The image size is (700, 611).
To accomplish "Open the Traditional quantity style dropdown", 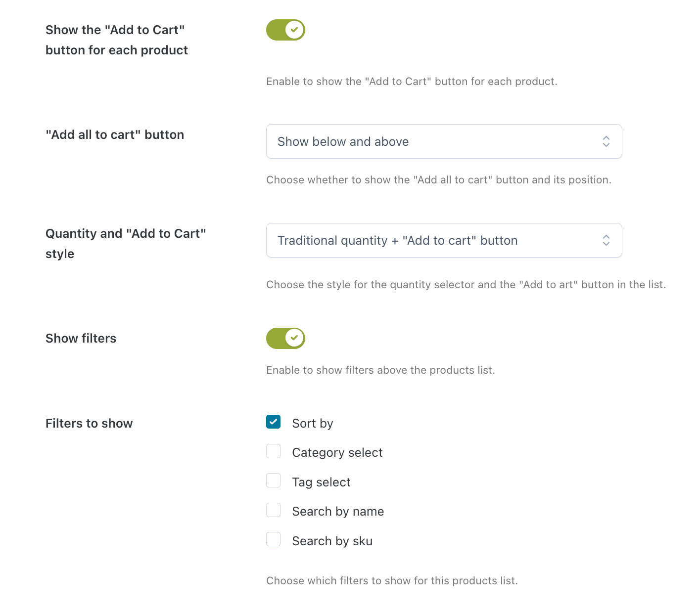I will pos(444,240).
